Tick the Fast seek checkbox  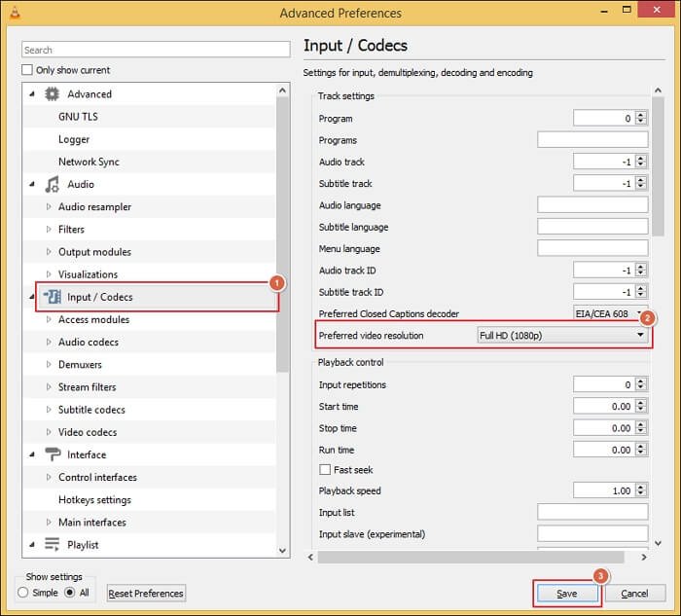pyautogui.click(x=325, y=470)
